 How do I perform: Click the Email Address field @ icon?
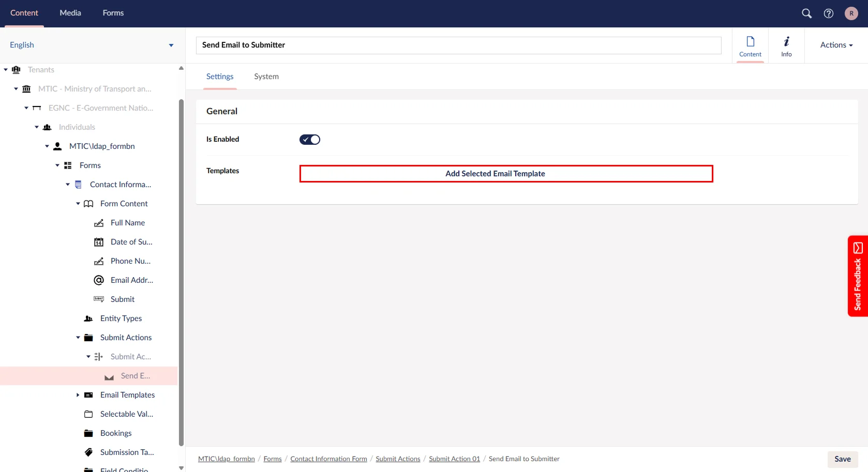point(99,280)
